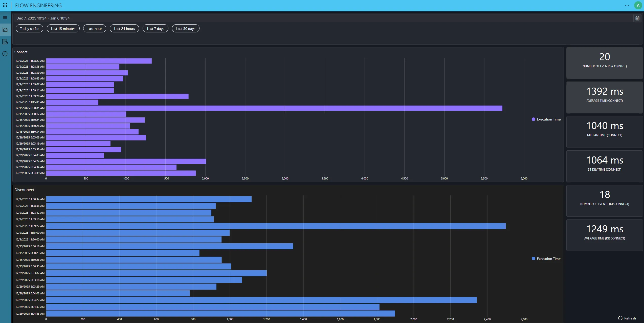
Task: Click Connect label 12/15/2025 8:50:24 AM
Action: coord(30,120)
